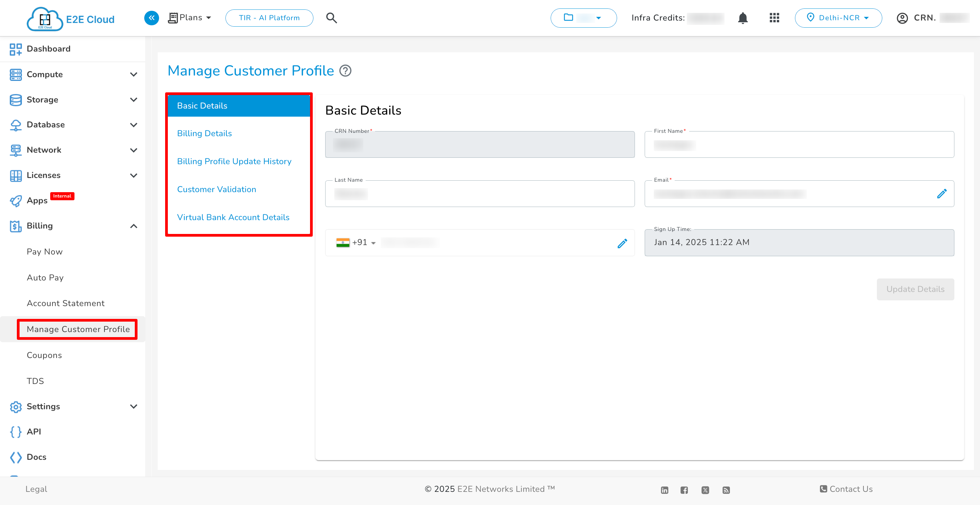Expand the Storage chevron

coord(133,100)
